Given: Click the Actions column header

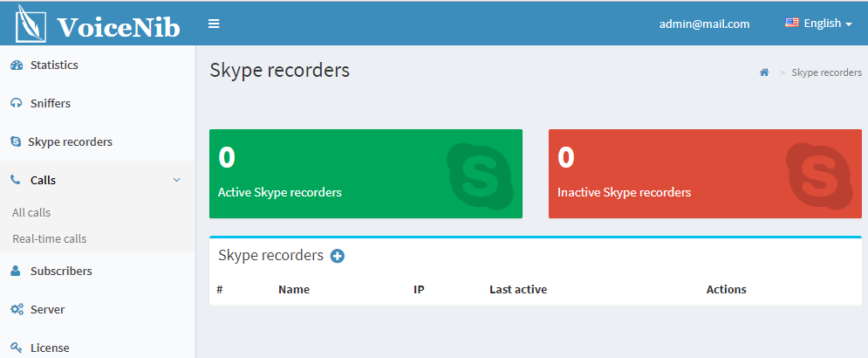Looking at the screenshot, I should (x=727, y=290).
